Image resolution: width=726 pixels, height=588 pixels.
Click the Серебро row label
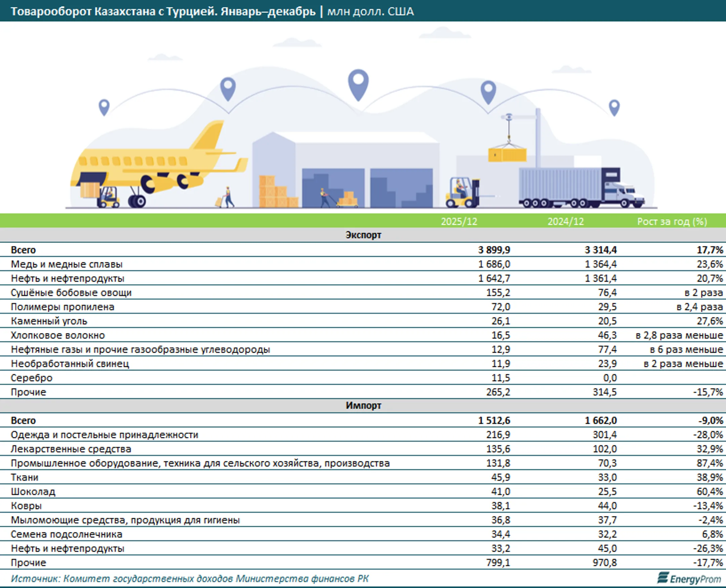32,378
